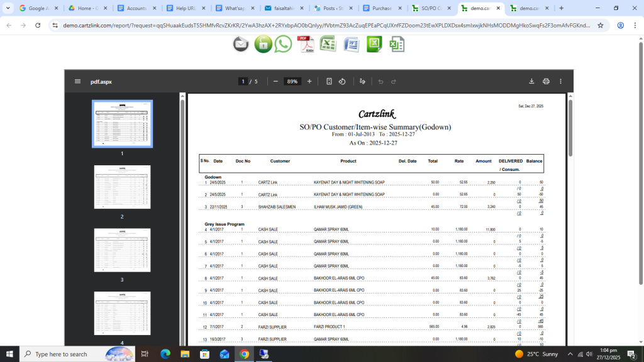This screenshot has height=362, width=644.
Task: Switch to the Help URL tab
Action: pos(184,8)
